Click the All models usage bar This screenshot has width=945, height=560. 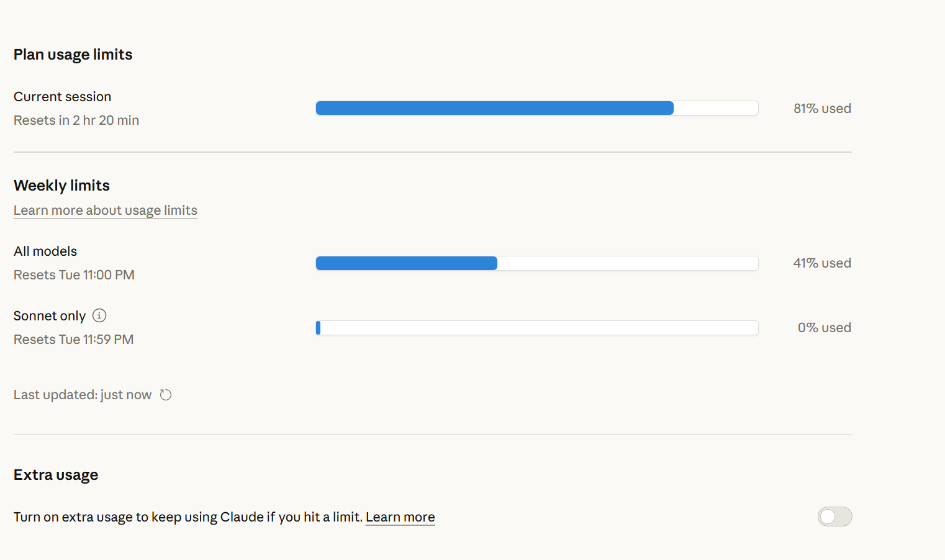(537, 263)
